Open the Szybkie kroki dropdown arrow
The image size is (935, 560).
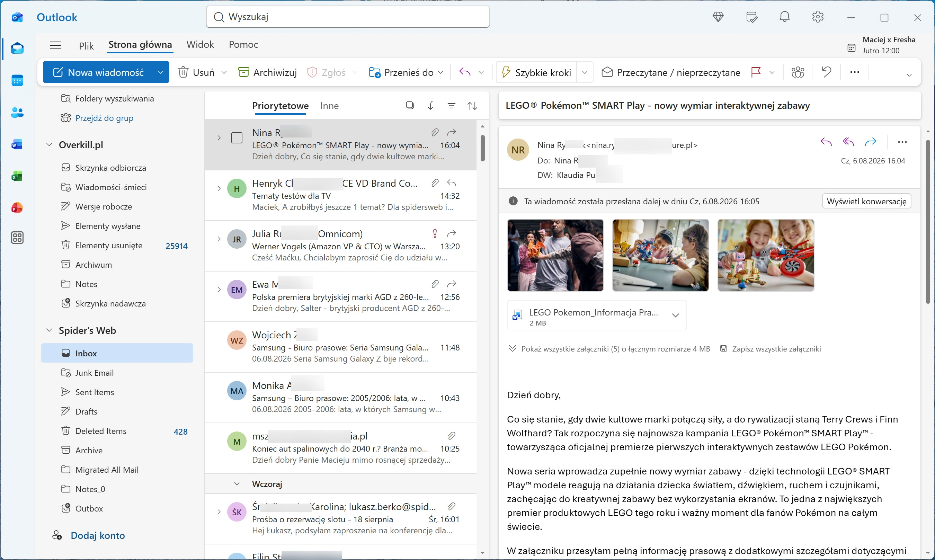point(585,72)
